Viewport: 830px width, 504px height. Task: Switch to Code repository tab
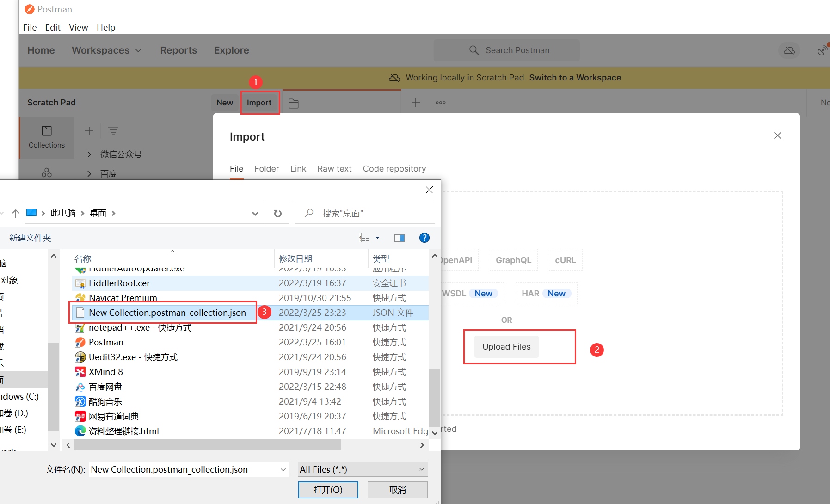(394, 169)
